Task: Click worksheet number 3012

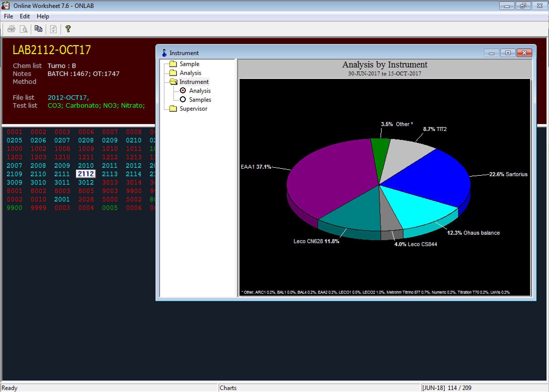Action: [x=86, y=182]
